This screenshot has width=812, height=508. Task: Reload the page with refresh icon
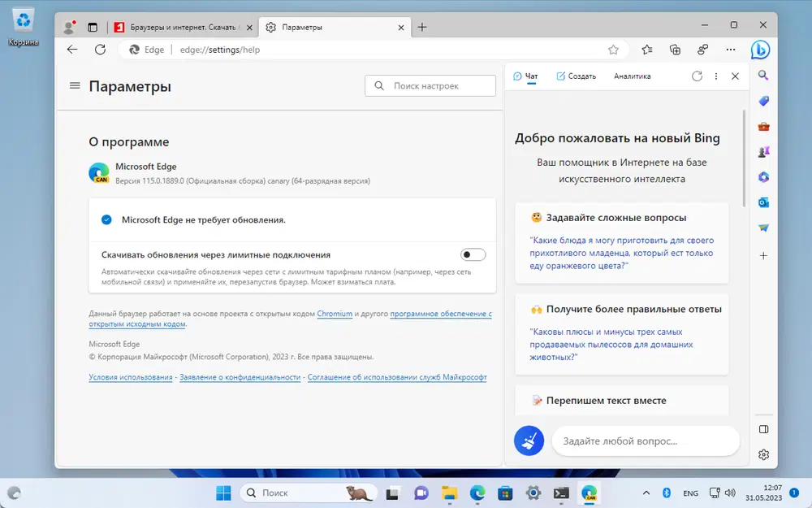[x=101, y=50]
